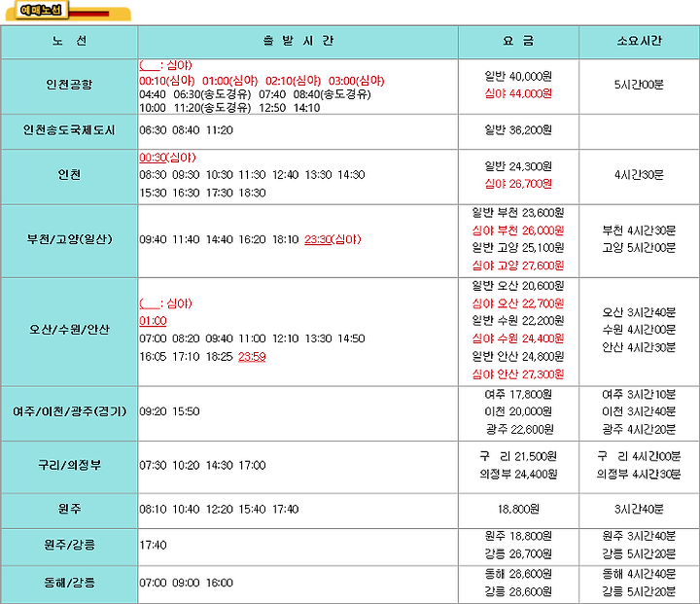Click the 동해 28,600원 fare
Image resolution: width=700 pixels, height=604 pixels.
[518, 574]
